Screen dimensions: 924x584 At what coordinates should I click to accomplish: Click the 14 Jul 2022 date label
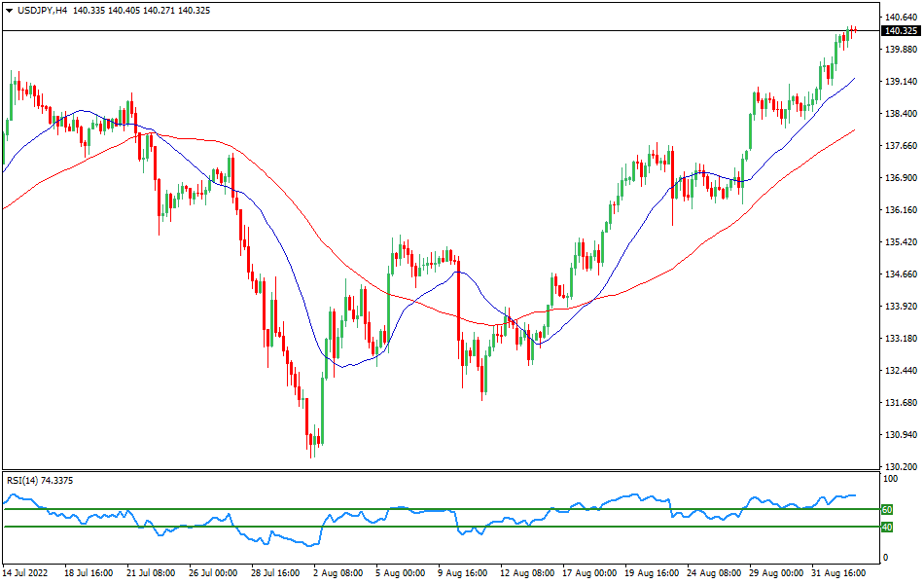pyautogui.click(x=27, y=573)
